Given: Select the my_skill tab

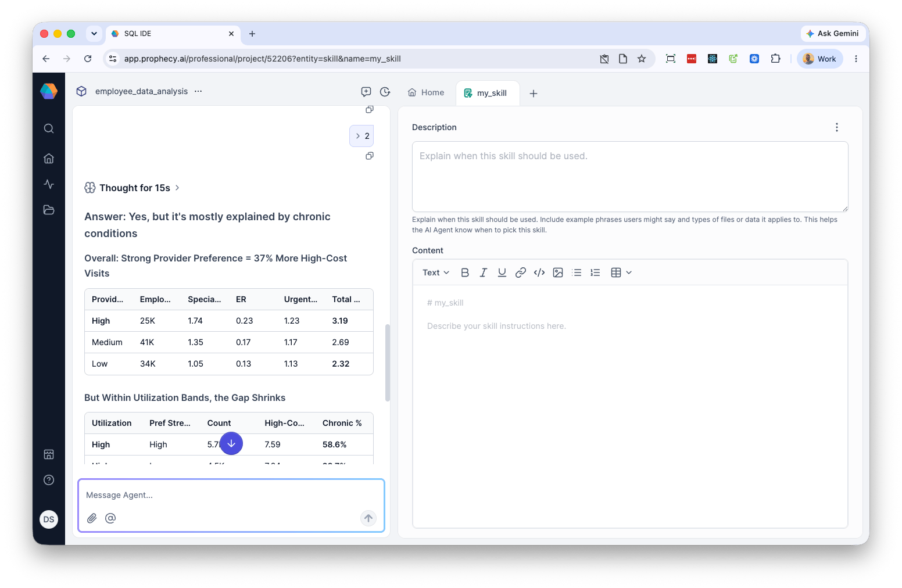Looking at the screenshot, I should 488,93.
